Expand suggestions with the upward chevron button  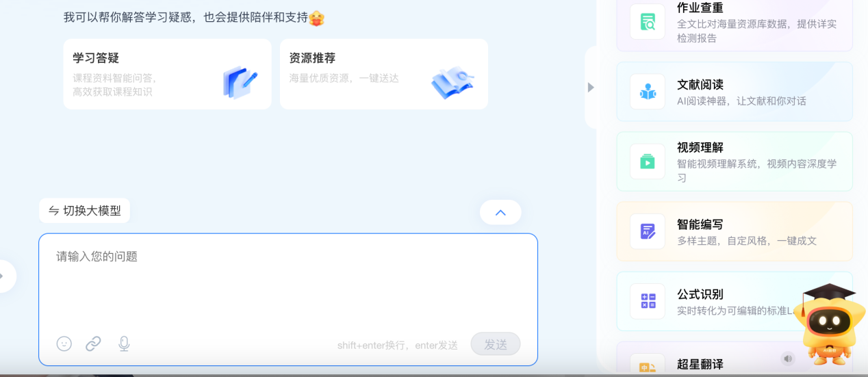coord(500,212)
